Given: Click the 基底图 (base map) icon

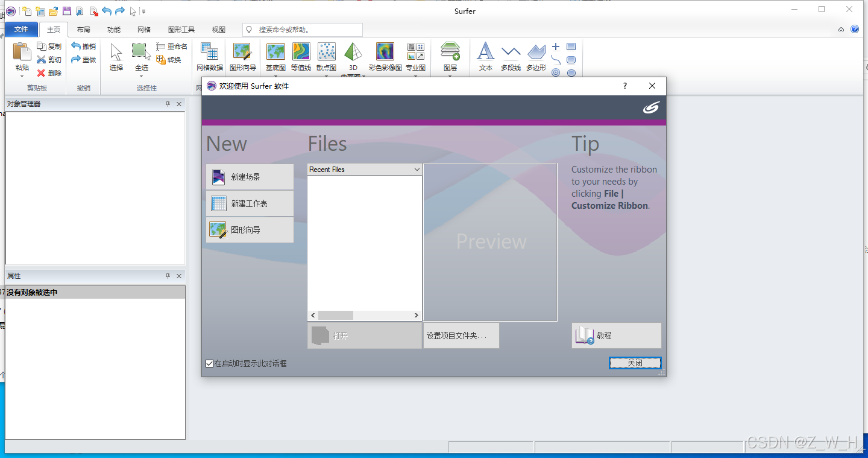Looking at the screenshot, I should click(275, 51).
